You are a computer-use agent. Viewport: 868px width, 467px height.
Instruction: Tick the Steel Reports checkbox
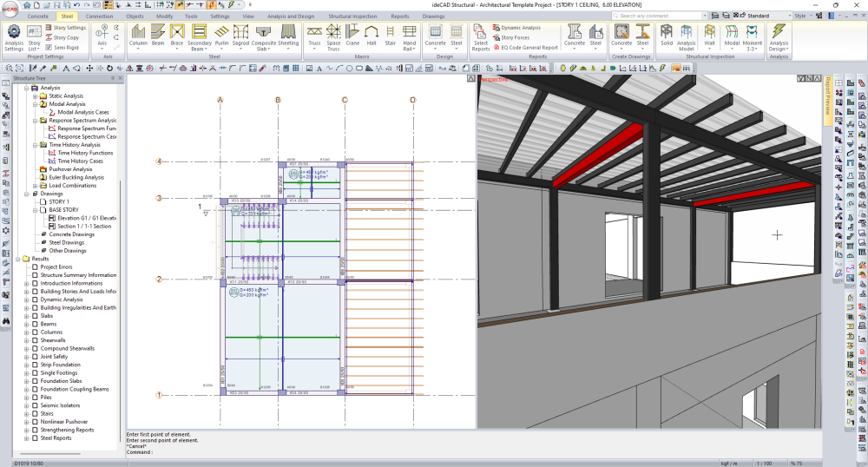click(x=36, y=437)
